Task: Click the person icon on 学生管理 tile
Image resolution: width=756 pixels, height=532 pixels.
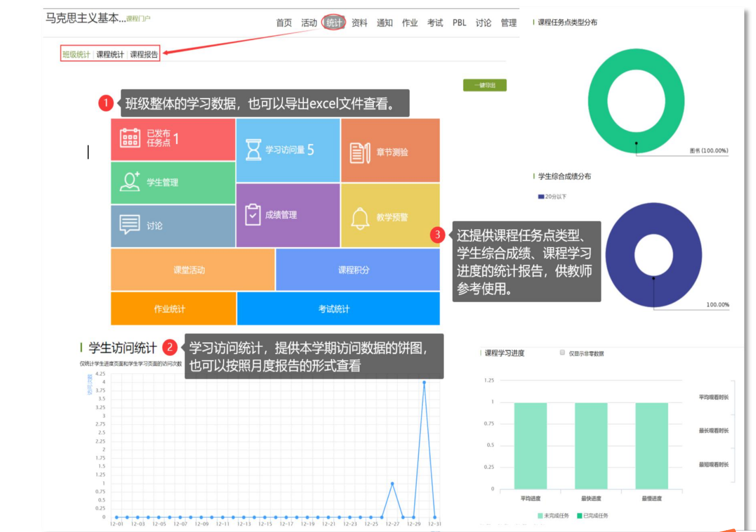Action: [130, 182]
